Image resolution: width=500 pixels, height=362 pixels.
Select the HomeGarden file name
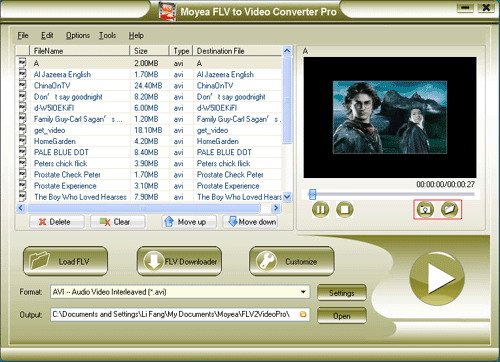click(x=55, y=141)
